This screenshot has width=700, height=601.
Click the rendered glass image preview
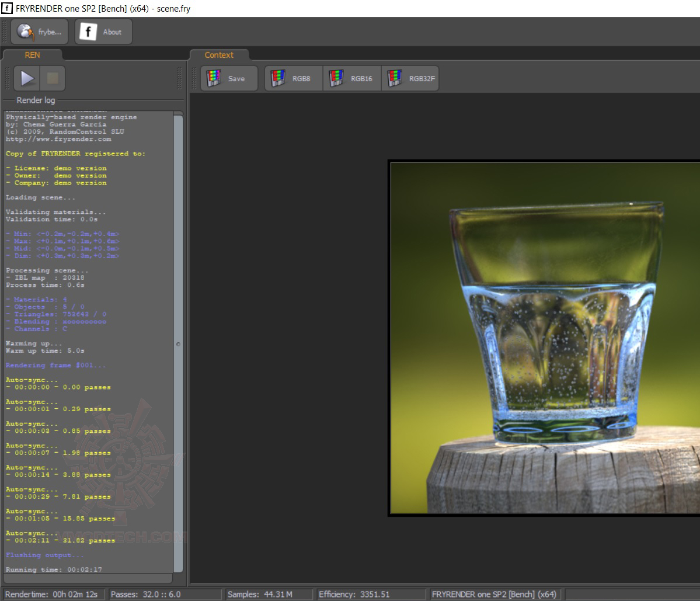pyautogui.click(x=544, y=339)
